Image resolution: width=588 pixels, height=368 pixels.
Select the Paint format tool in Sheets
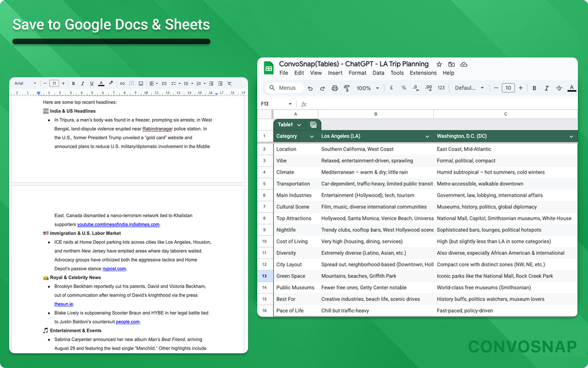coord(346,88)
